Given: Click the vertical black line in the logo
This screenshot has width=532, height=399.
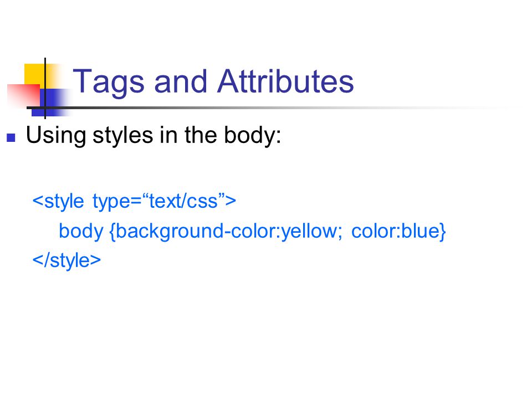Looking at the screenshot, I should tap(45, 88).
